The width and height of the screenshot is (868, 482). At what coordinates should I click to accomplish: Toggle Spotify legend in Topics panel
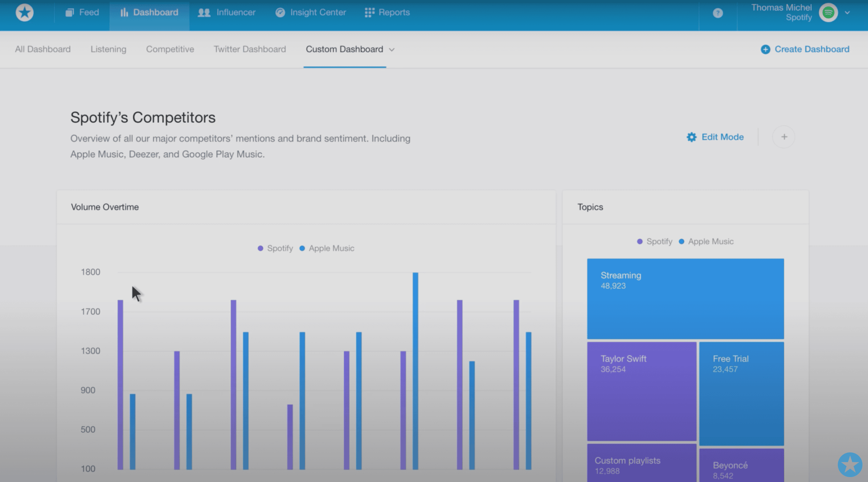coord(654,242)
